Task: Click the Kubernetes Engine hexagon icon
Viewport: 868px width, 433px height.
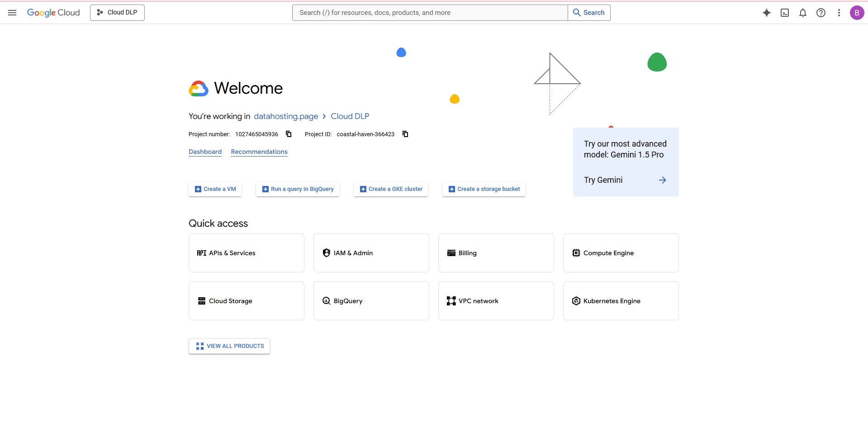Action: (576, 301)
